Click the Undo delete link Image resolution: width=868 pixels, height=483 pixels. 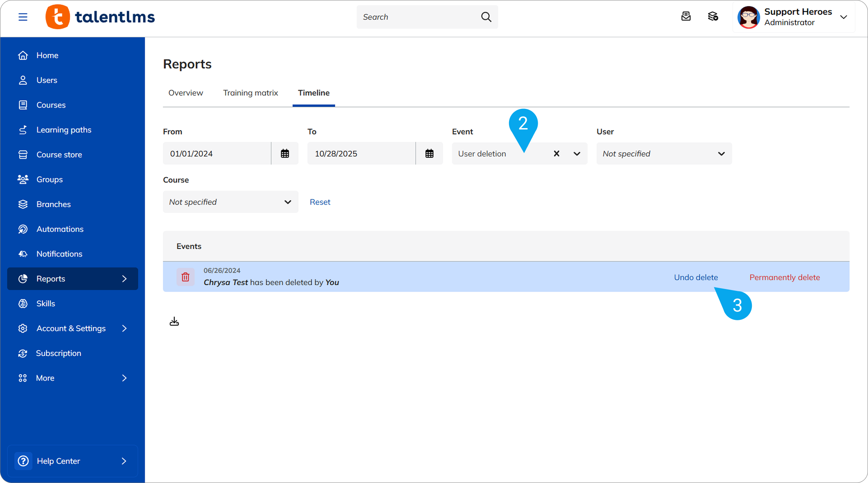point(696,277)
